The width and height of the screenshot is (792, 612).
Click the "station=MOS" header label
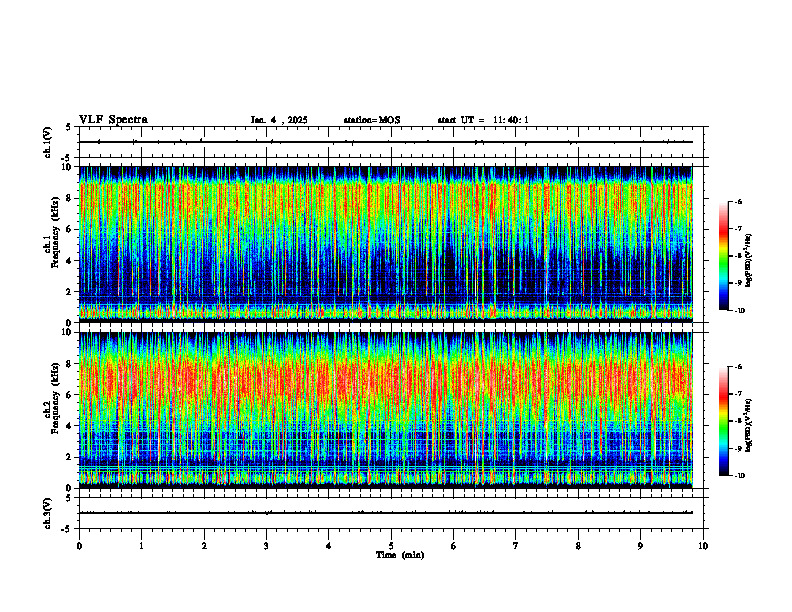(372, 120)
